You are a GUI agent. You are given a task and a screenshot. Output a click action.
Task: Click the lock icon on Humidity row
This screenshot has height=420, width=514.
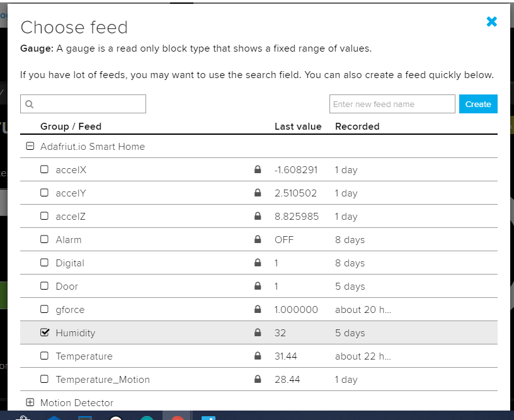click(257, 332)
